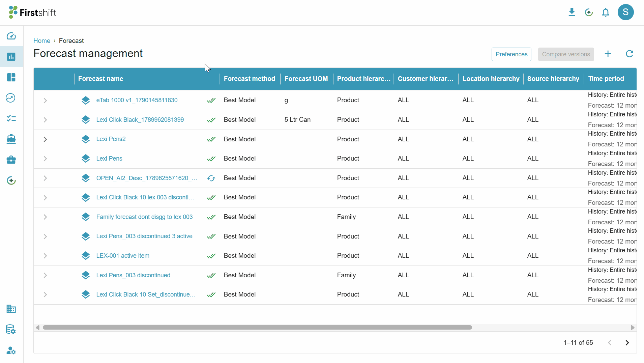This screenshot has height=363, width=644.
Task: Open the download icon in top bar
Action: pos(572,12)
